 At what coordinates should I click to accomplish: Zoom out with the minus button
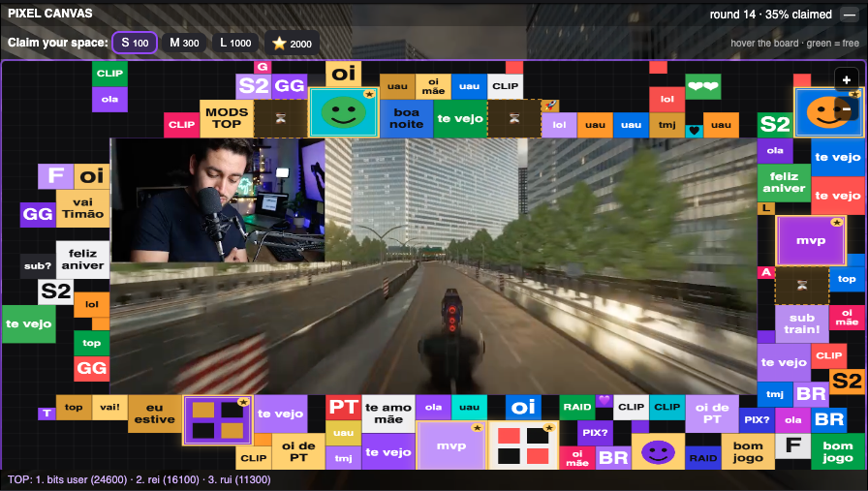click(x=846, y=109)
